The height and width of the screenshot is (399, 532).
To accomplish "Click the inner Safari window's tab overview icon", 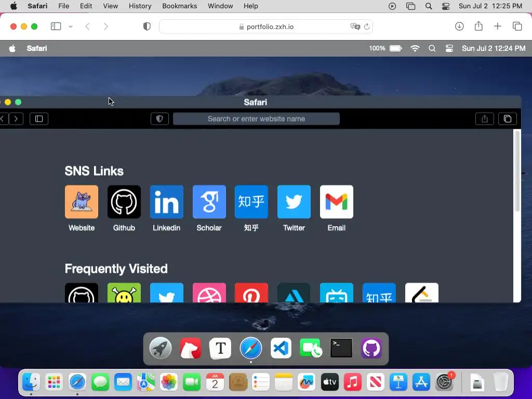I will (x=507, y=119).
